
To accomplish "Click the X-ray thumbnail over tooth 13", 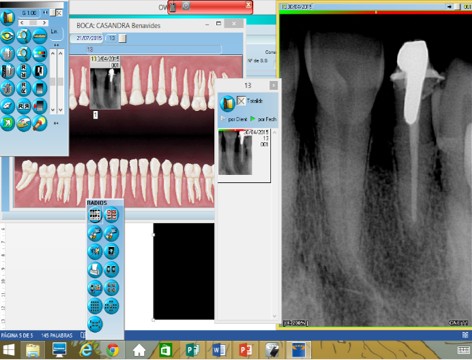I will tap(105, 83).
